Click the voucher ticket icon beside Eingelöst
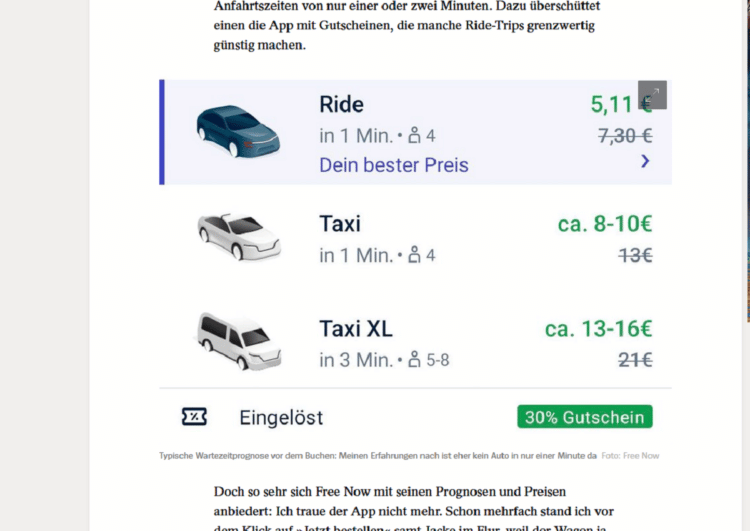This screenshot has height=531, width=750. pyautogui.click(x=194, y=417)
